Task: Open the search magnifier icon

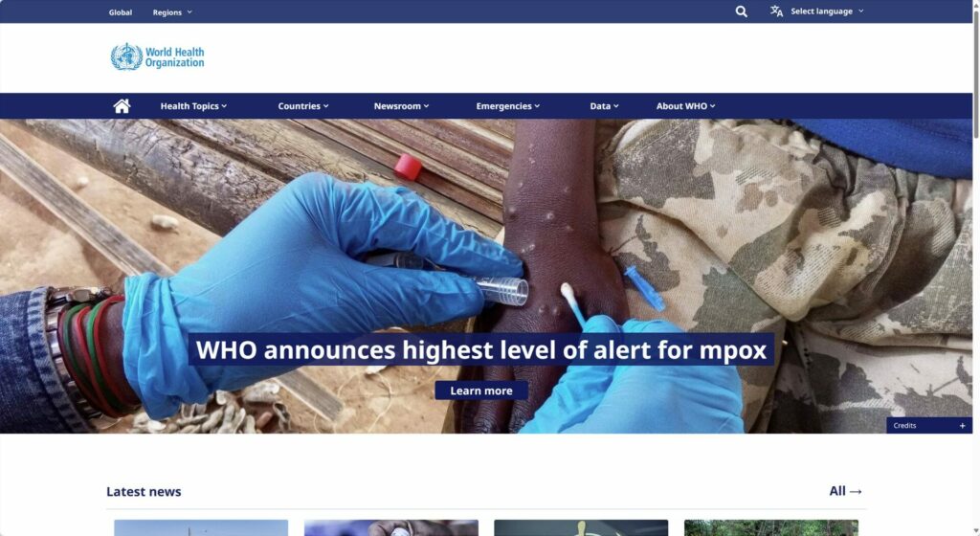Action: 742,11
